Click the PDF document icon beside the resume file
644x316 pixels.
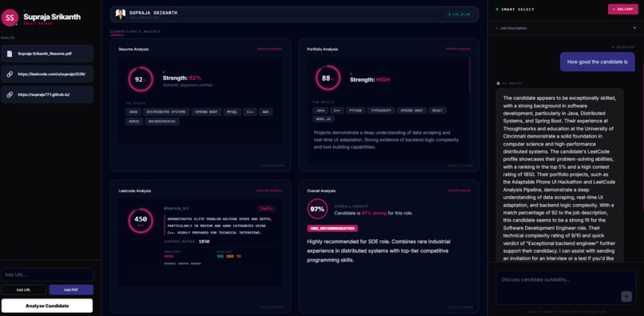click(x=10, y=54)
